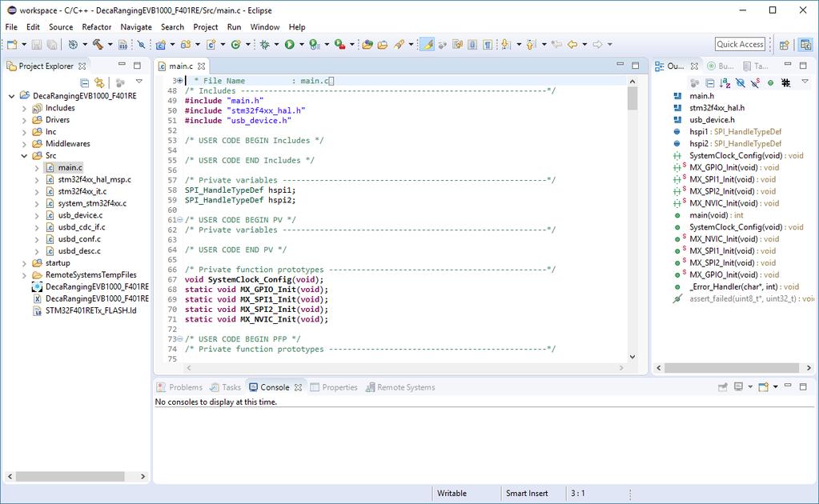Image resolution: width=819 pixels, height=504 pixels.
Task: Toggle Show Whitespace Characters pilcrow button
Action: tap(488, 44)
